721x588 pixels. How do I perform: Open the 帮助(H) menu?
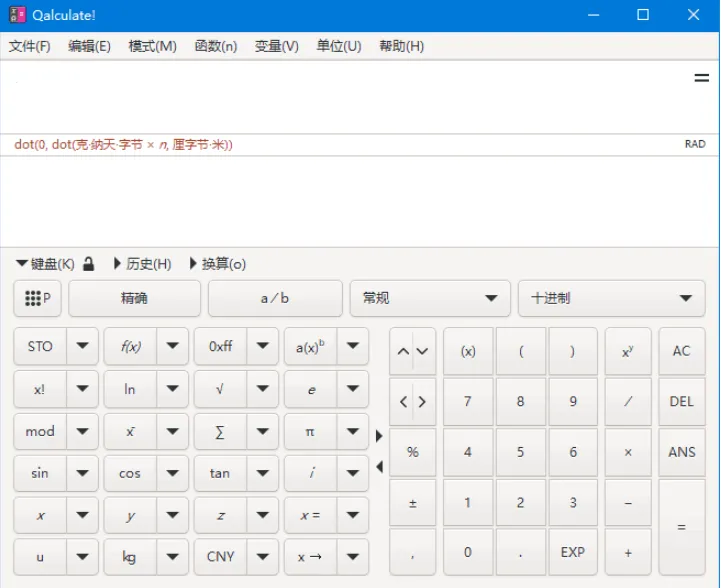coord(401,46)
